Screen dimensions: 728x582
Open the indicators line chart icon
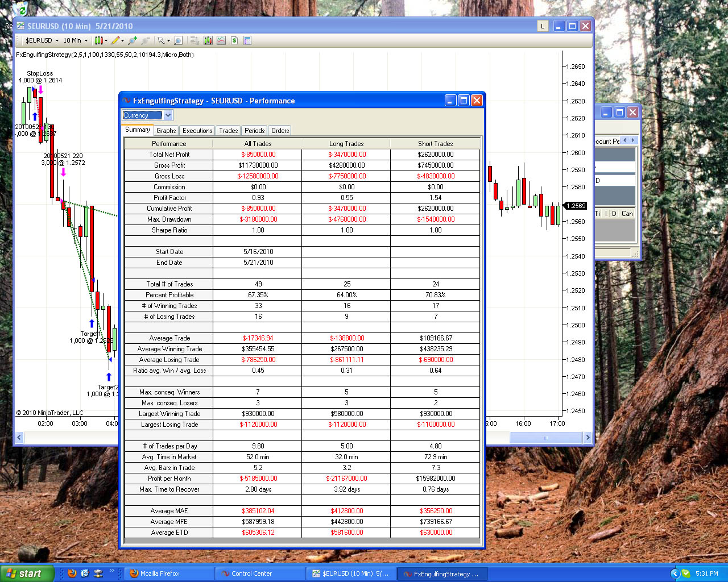(221, 40)
